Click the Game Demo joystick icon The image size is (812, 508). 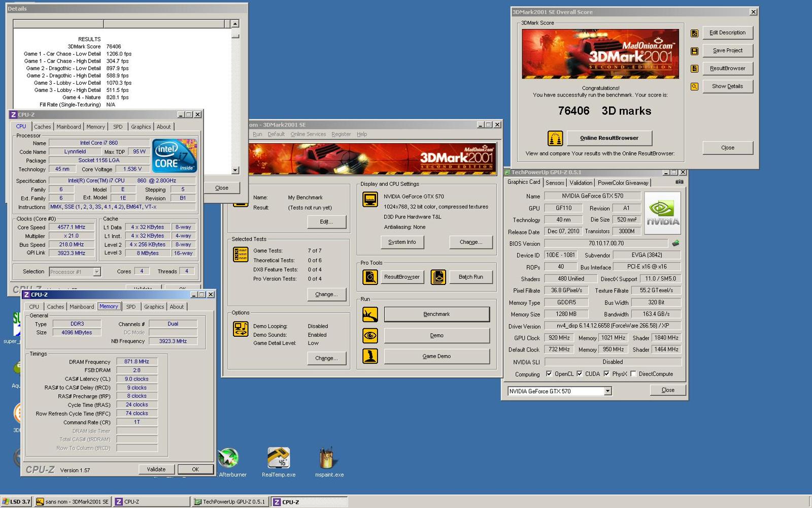[370, 356]
